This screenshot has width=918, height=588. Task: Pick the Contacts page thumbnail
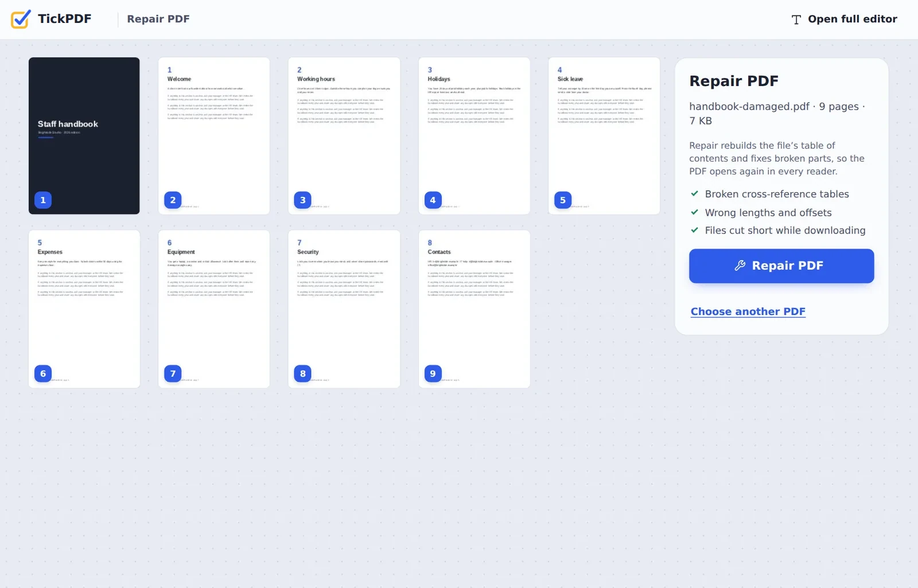point(474,309)
